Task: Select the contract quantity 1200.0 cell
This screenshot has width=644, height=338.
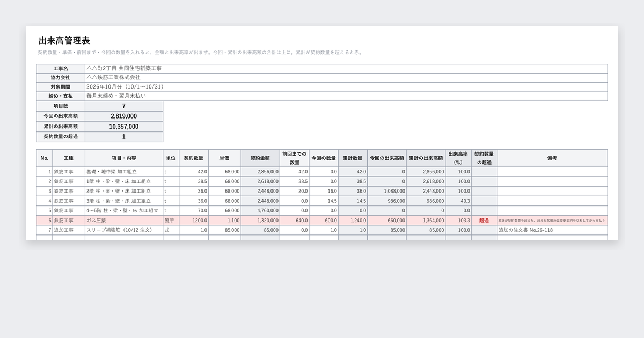Action: (x=194, y=220)
